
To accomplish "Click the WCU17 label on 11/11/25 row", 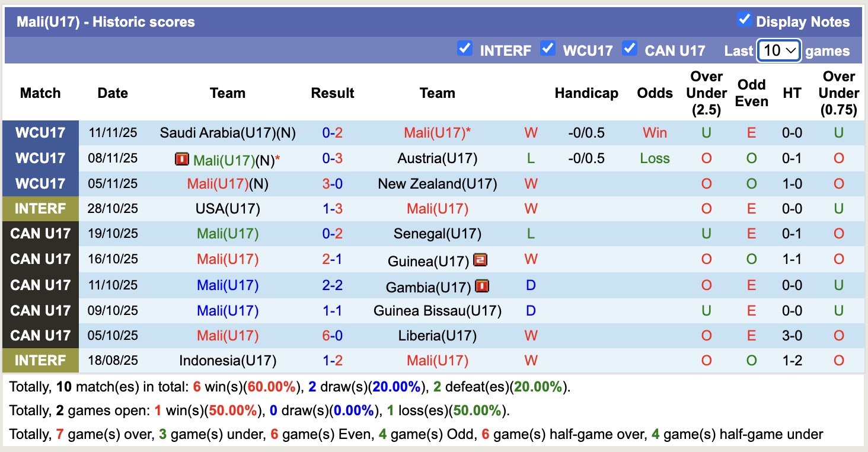I will tap(40, 133).
